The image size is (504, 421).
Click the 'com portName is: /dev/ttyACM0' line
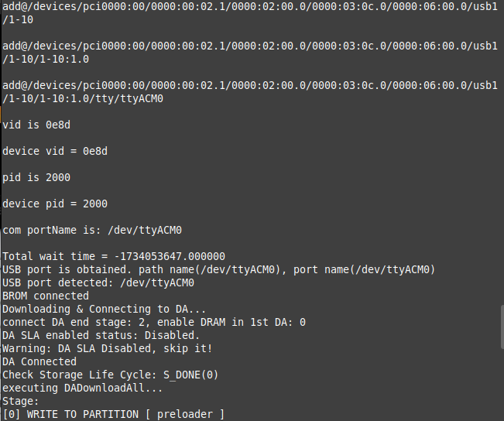pyautogui.click(x=92, y=230)
